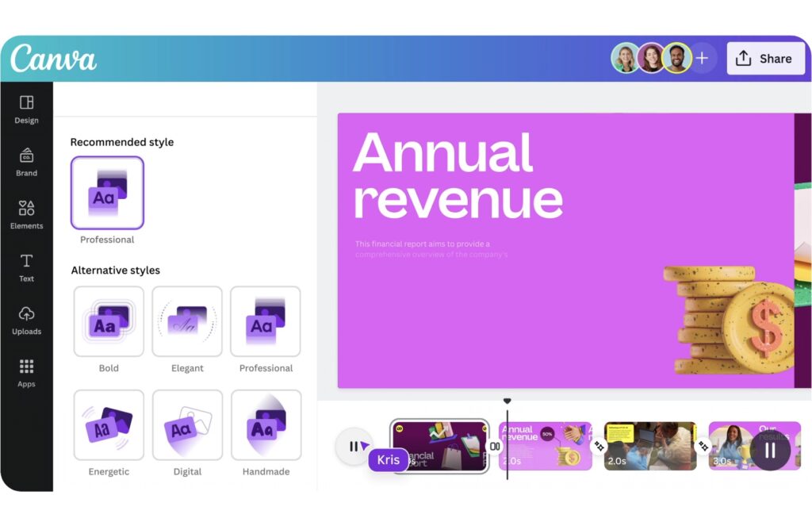Click transition icon between third and fourth scenes
This screenshot has width=812, height=530.
tap(703, 446)
